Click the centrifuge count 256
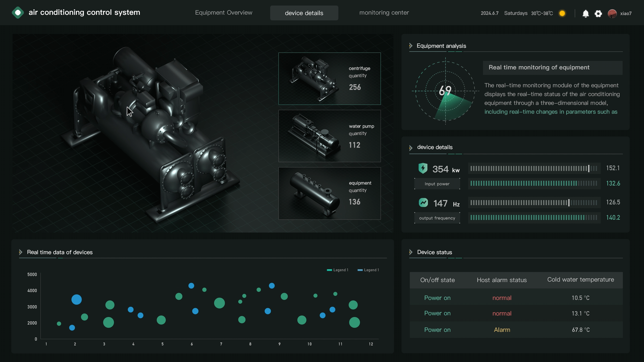Screen dimensions: 644x362 click(x=355, y=87)
